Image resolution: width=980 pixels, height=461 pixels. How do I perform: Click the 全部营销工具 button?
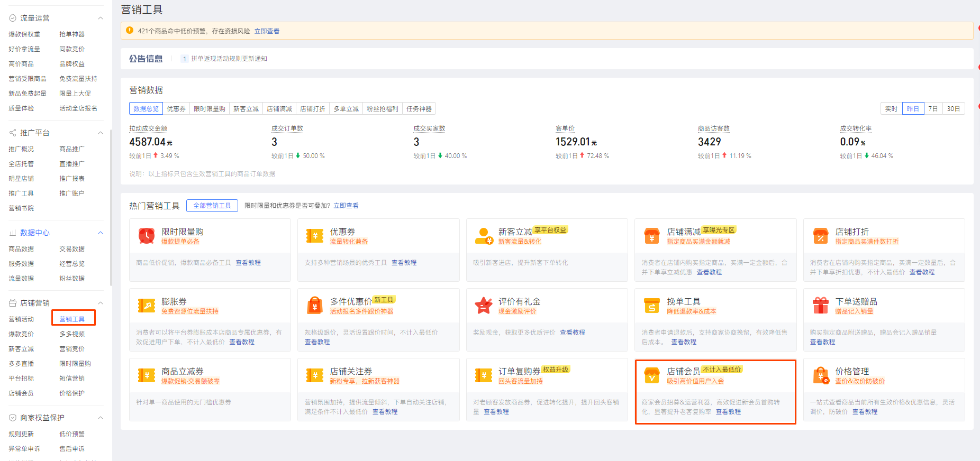click(212, 206)
